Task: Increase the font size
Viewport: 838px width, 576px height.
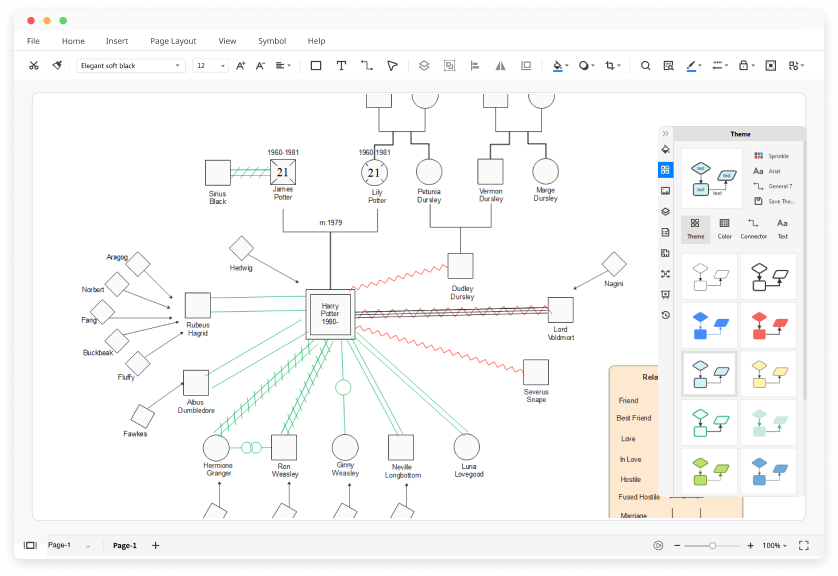Action: click(240, 66)
